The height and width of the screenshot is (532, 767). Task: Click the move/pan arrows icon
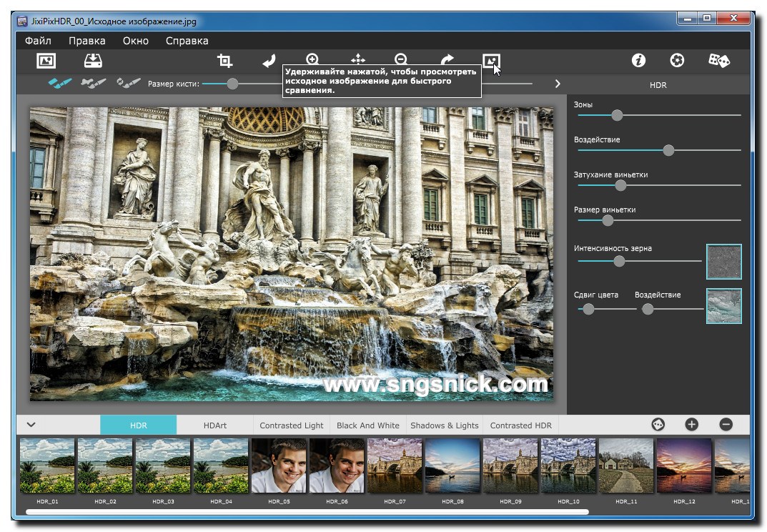tap(358, 59)
